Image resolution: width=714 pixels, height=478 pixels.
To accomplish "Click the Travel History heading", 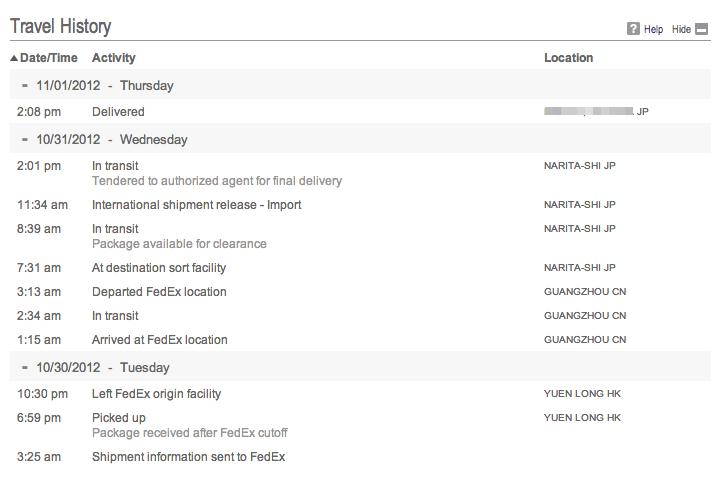I will [x=60, y=27].
